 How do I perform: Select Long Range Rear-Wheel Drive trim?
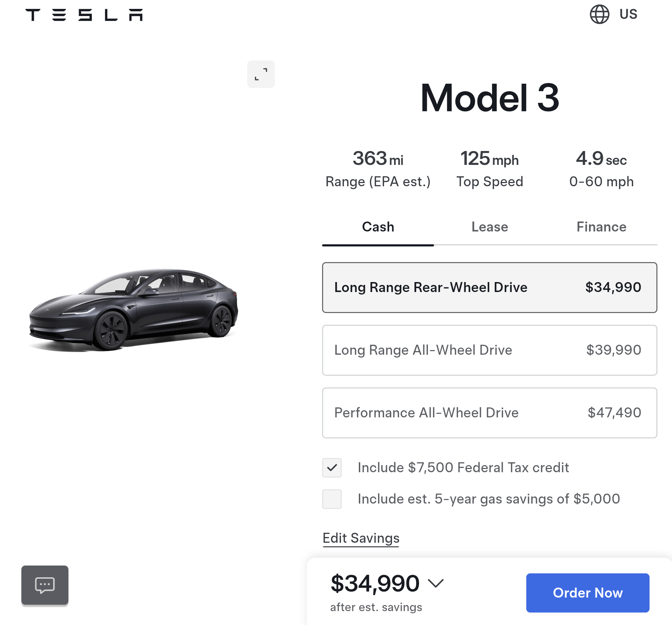pyautogui.click(x=489, y=287)
